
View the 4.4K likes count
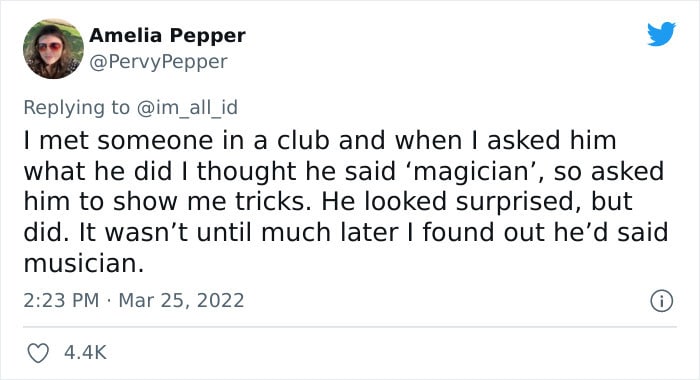point(85,352)
